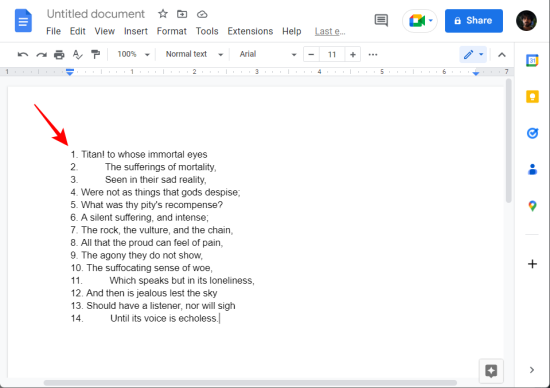Viewport: 550px width, 388px height.
Task: Open the Google account avatar
Action: 526,20
